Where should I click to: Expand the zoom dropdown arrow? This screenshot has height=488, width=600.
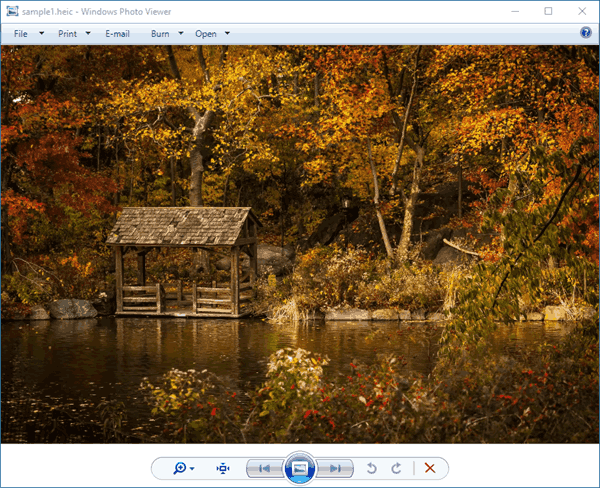point(192,468)
